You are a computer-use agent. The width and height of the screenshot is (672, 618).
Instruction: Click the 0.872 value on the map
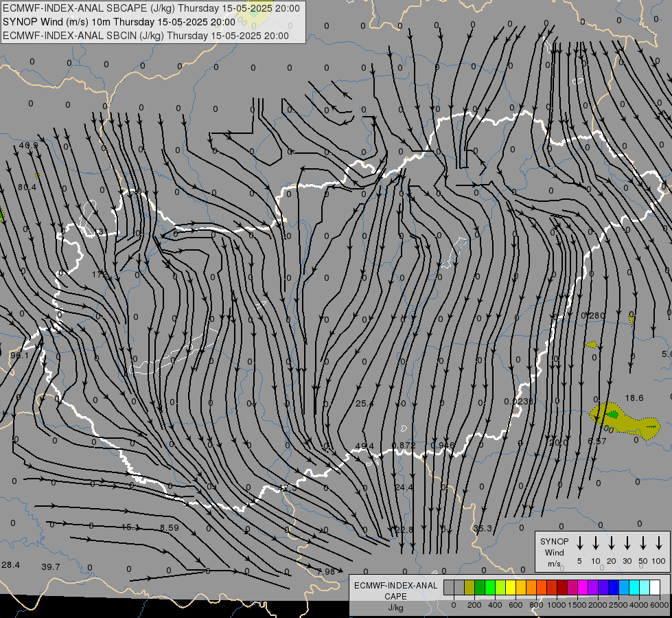point(404,445)
